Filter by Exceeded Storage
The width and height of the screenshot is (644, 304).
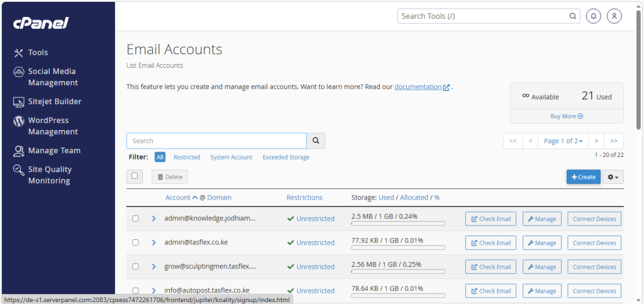(x=286, y=158)
